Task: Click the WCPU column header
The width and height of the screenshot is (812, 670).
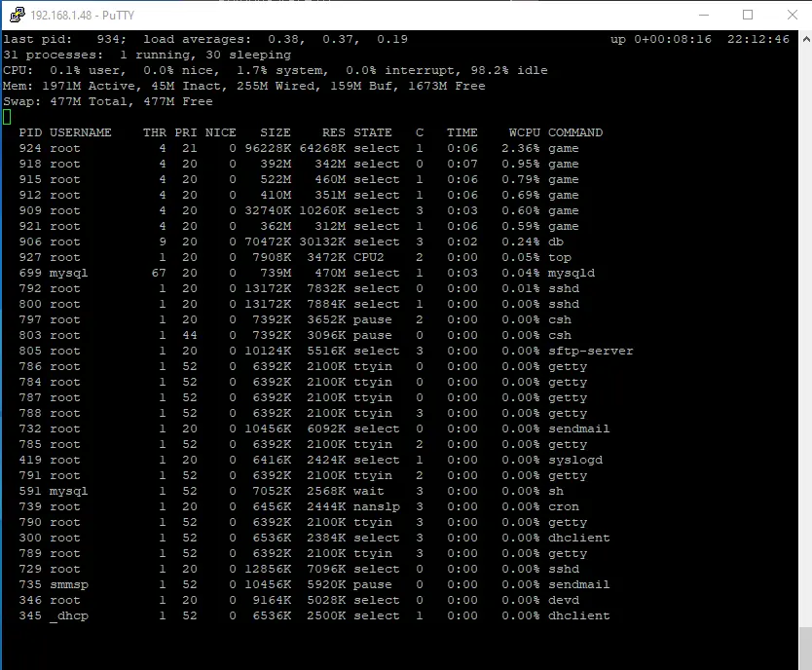Action: tap(522, 132)
